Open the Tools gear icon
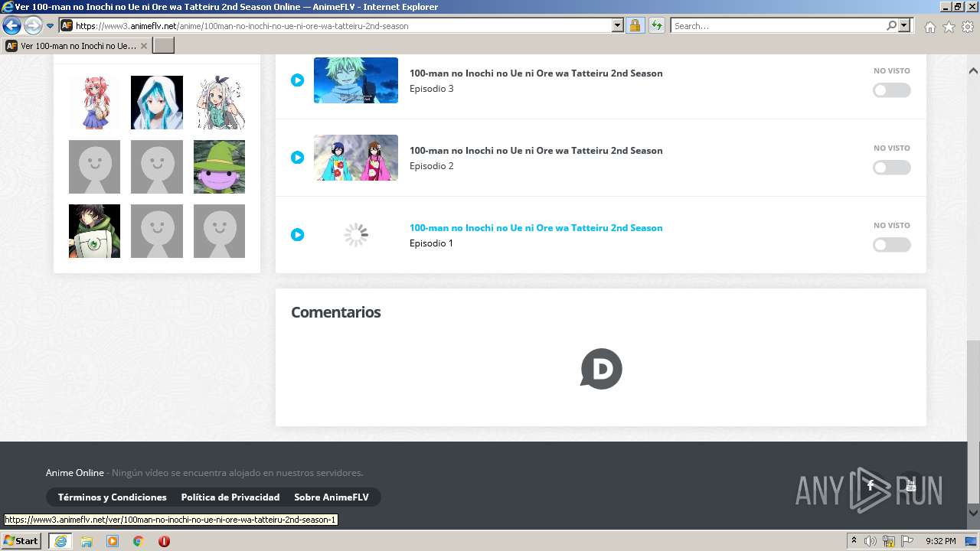Image resolution: width=980 pixels, height=551 pixels. [x=968, y=27]
